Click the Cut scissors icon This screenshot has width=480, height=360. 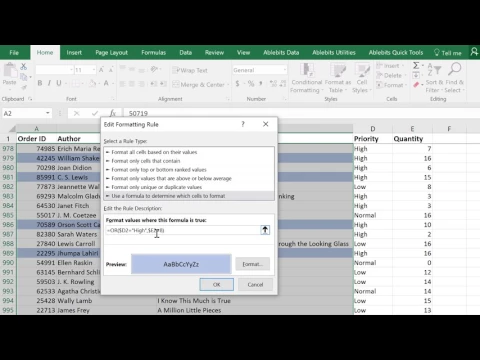pos(23,66)
